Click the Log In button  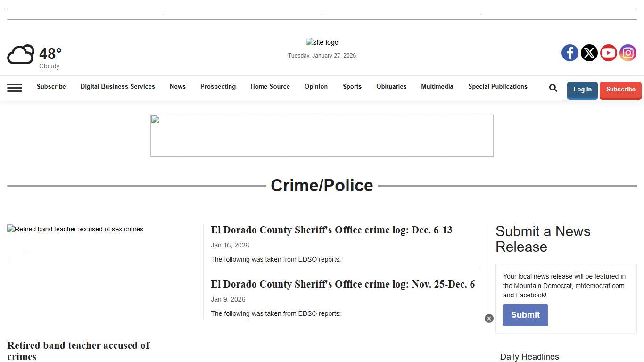click(582, 90)
